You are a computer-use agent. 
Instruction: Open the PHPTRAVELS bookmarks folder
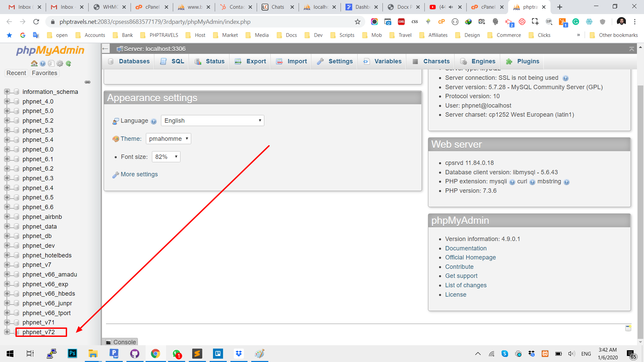160,35
